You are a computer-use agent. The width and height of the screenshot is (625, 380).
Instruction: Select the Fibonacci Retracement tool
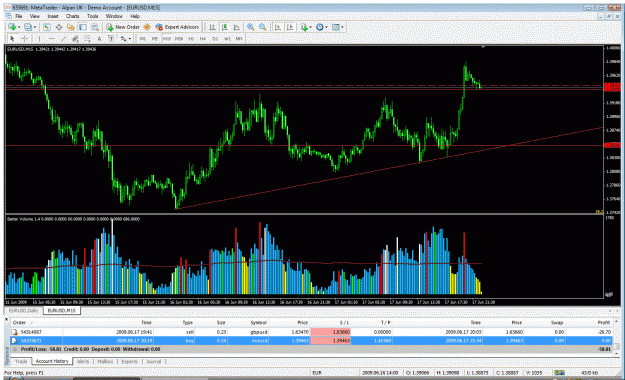pyautogui.click(x=87, y=39)
